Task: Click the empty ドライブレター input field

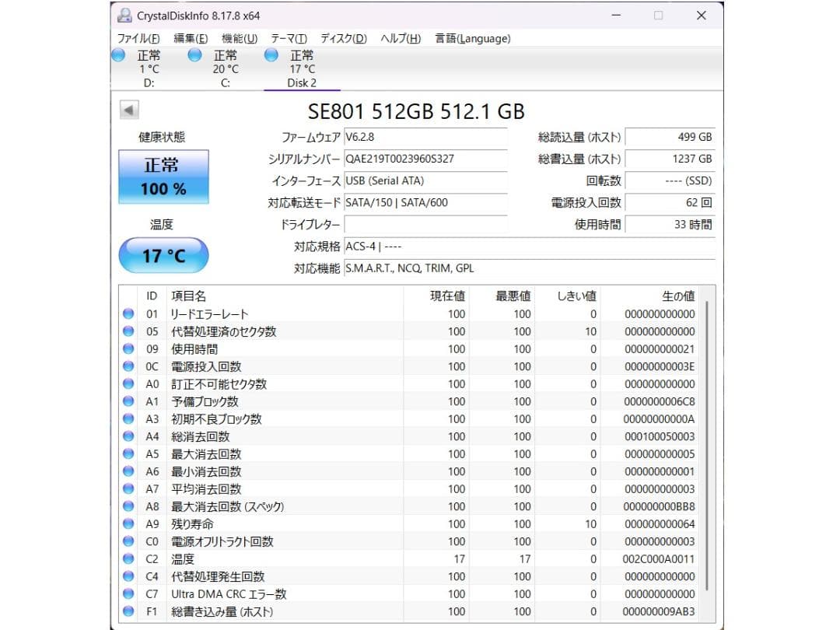Action: click(x=426, y=225)
